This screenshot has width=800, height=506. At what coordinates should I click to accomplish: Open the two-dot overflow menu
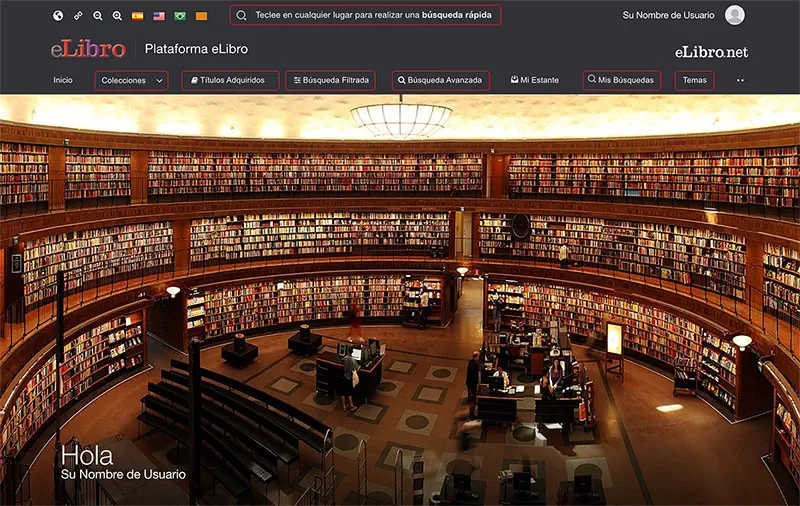740,80
